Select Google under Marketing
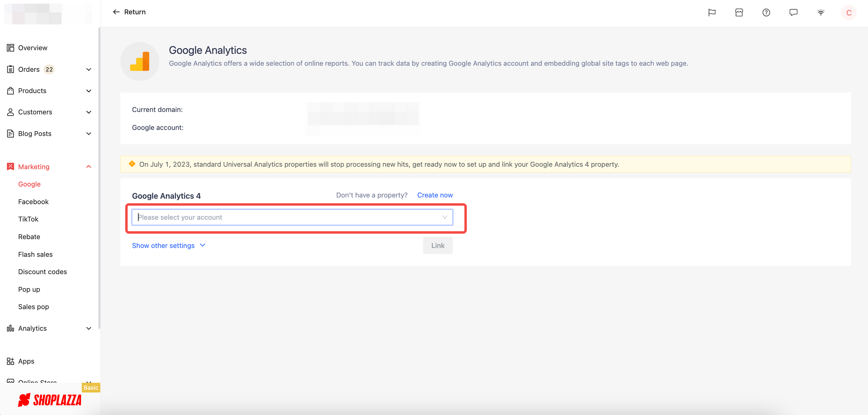868x415 pixels. click(29, 184)
